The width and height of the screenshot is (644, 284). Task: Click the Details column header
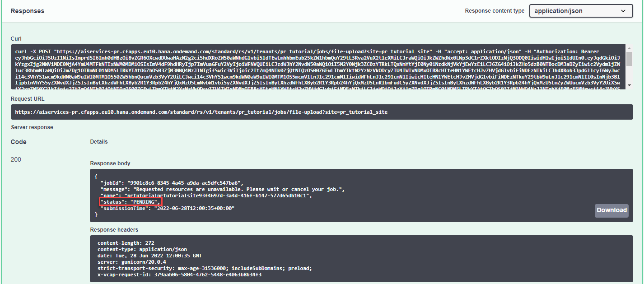[x=99, y=142]
